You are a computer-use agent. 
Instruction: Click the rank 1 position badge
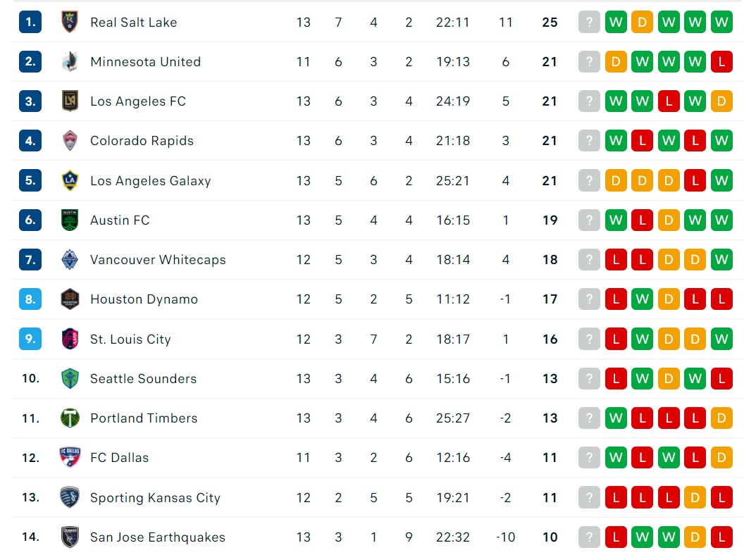30,22
